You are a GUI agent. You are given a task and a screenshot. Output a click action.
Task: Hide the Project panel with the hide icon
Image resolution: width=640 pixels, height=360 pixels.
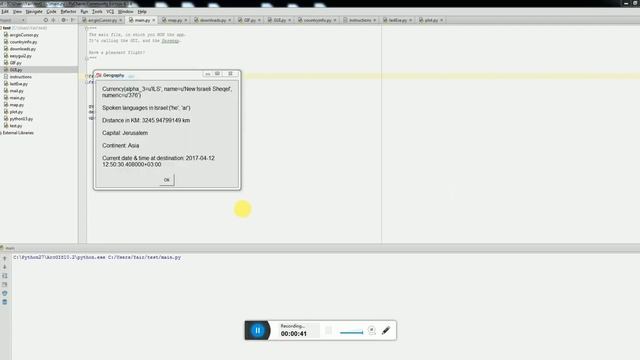click(x=73, y=20)
